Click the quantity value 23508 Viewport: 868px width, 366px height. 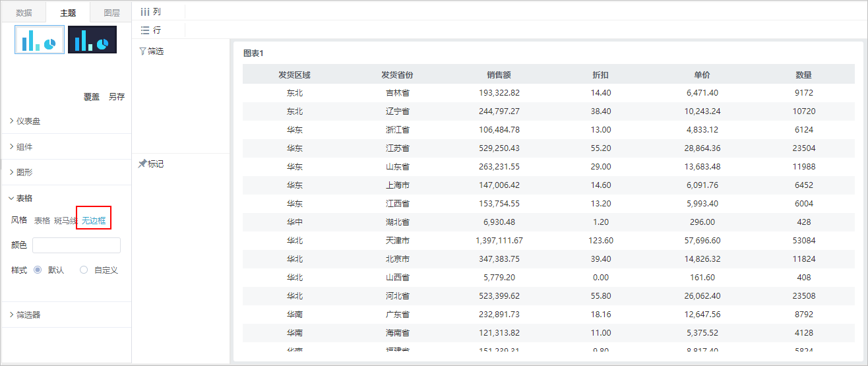[804, 296]
